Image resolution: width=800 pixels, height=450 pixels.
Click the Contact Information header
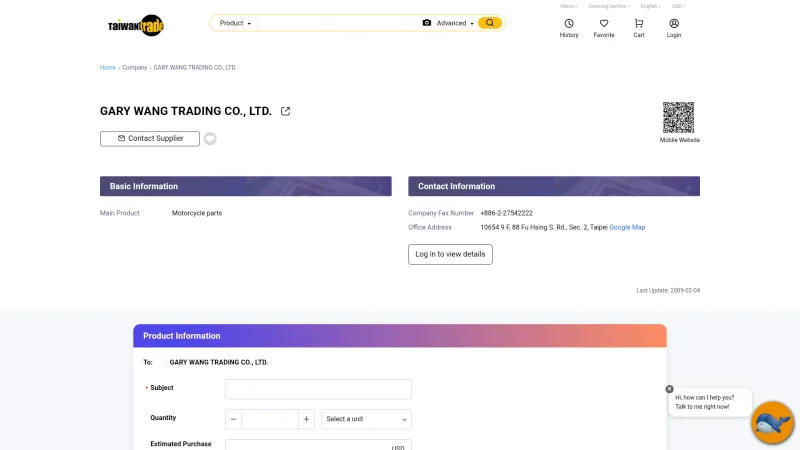coord(554,186)
